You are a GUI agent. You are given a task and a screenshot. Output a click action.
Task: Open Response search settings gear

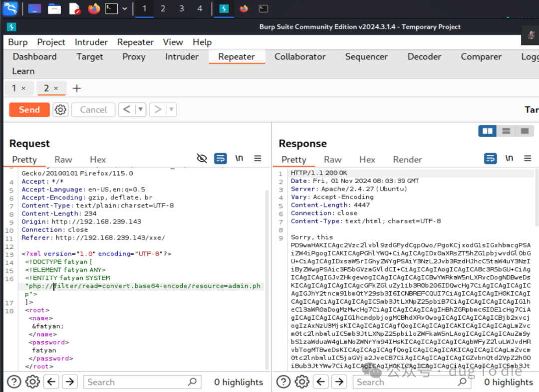pos(302,382)
